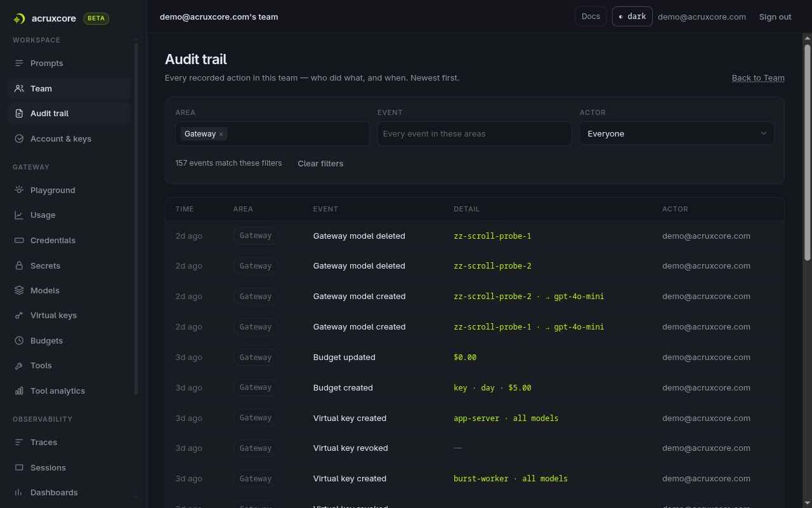Viewport: 812px width, 508px height.
Task: Toggle the dark theme switch
Action: pyautogui.click(x=632, y=17)
